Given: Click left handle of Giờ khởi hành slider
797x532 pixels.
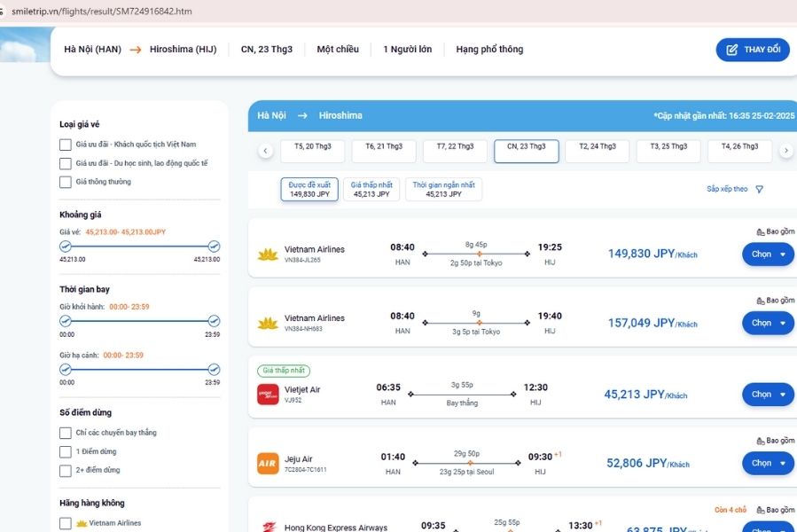Looking at the screenshot, I should pos(65,321).
